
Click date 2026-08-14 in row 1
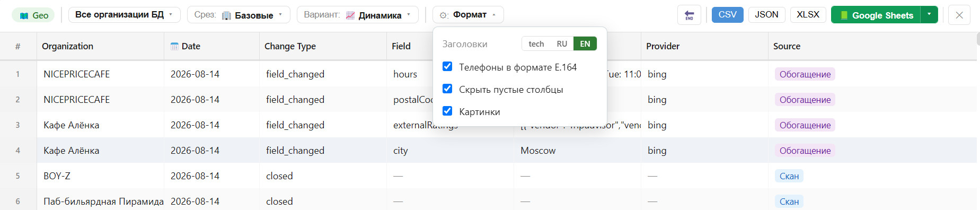click(195, 74)
